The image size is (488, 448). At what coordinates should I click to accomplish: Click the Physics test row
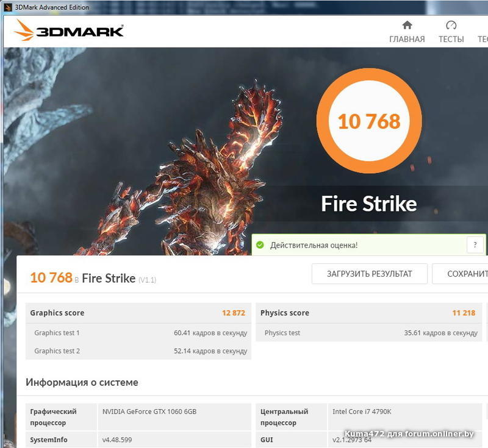click(x=369, y=333)
